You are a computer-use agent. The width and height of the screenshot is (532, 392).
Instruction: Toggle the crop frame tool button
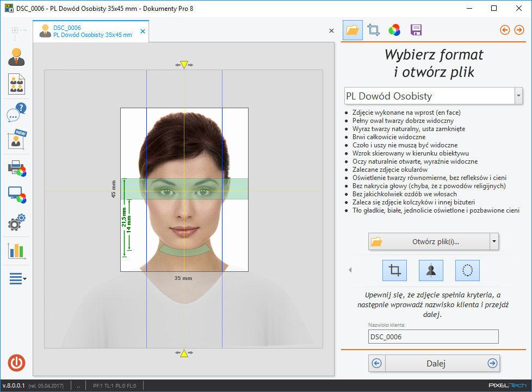click(394, 270)
